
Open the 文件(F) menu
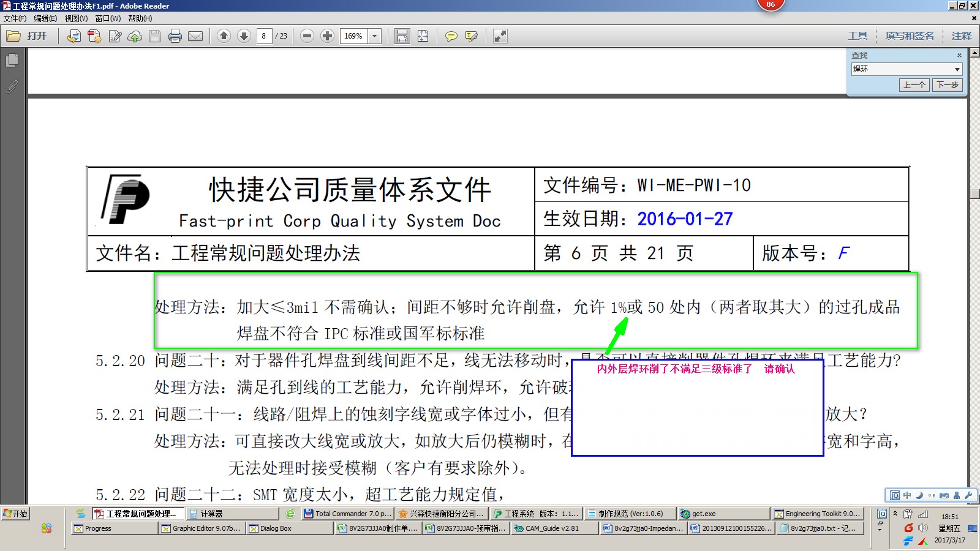[15, 18]
